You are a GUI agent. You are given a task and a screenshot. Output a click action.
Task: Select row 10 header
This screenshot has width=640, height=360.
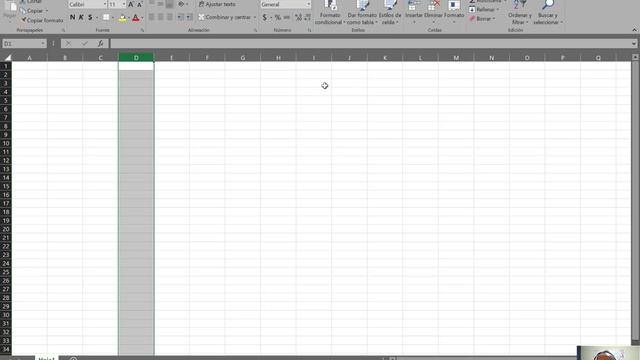6,143
